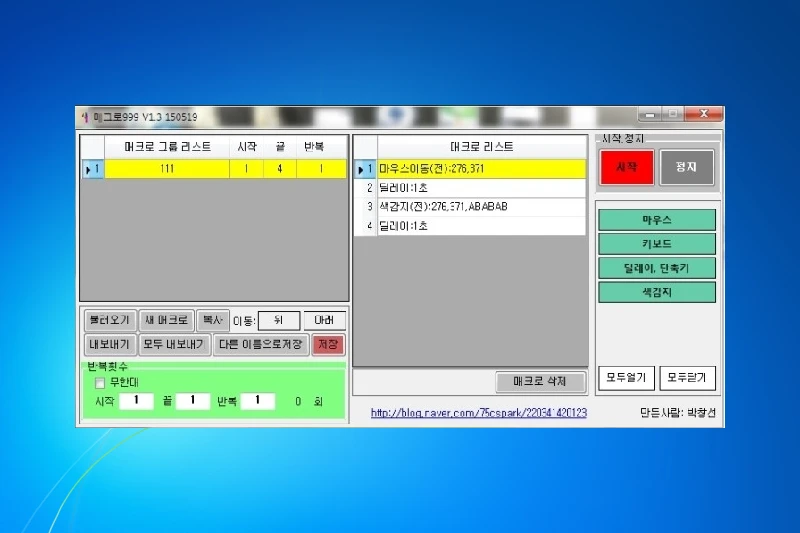Click the 위 move-up button
The height and width of the screenshot is (533, 800).
(x=279, y=320)
